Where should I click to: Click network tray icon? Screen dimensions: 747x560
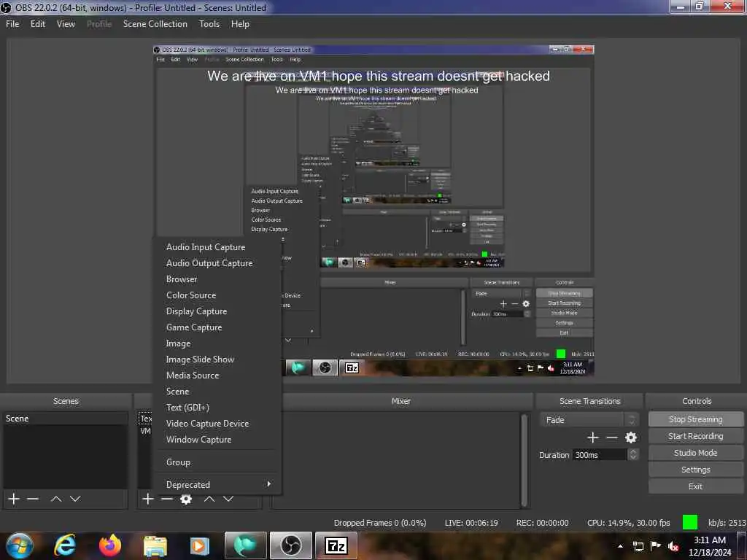pos(638,546)
